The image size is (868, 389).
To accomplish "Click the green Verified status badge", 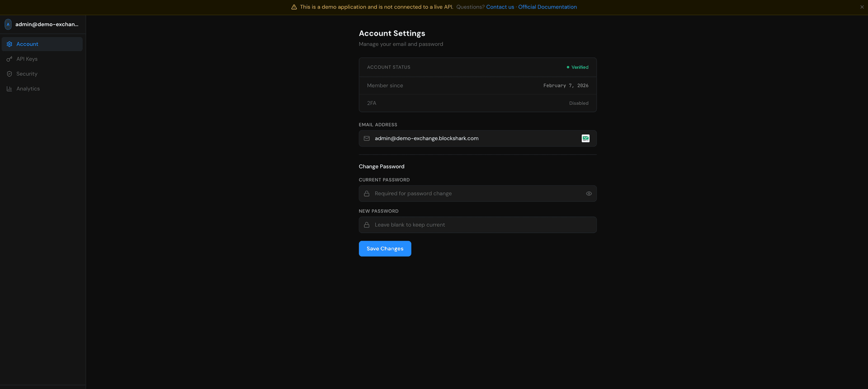I will click(577, 67).
